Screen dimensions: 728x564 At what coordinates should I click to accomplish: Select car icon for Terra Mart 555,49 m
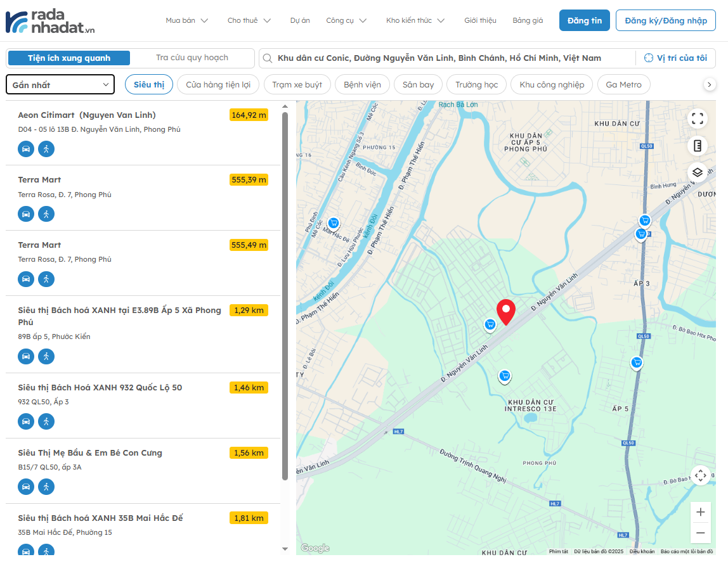pos(26,279)
